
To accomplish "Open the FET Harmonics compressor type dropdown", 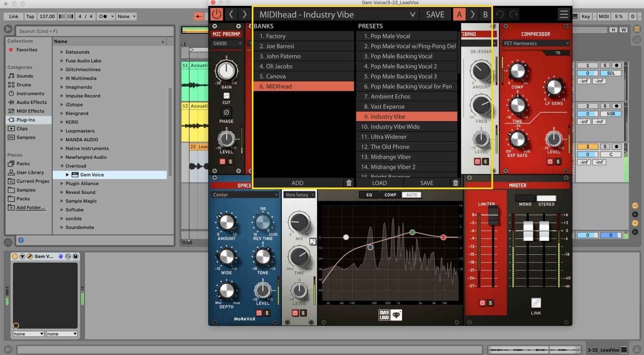I will pyautogui.click(x=536, y=43).
